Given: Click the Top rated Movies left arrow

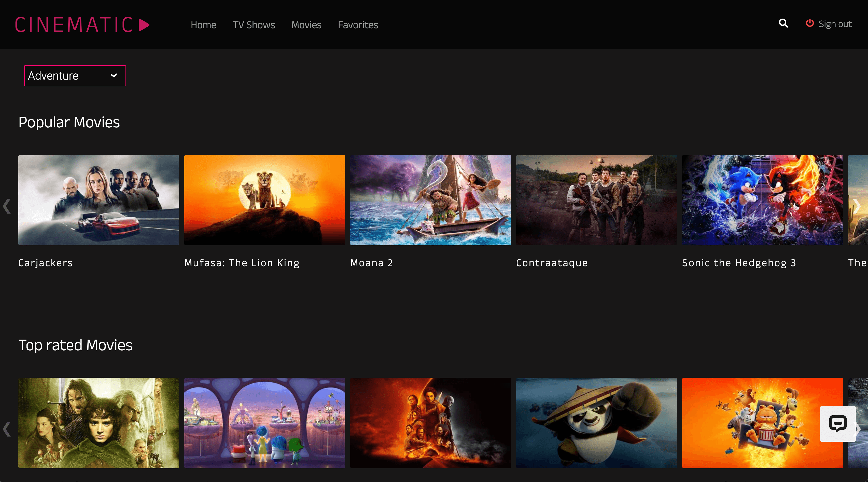Looking at the screenshot, I should [7, 429].
